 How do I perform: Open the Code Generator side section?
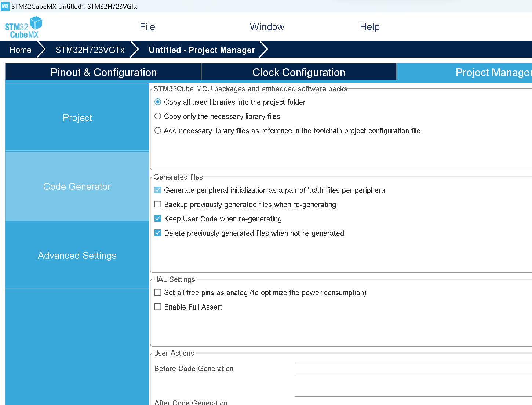point(77,187)
